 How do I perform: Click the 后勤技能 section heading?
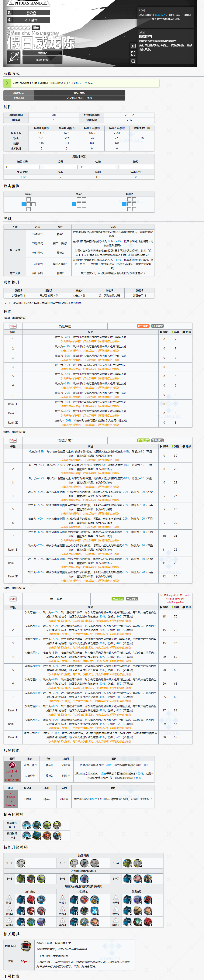11,750
